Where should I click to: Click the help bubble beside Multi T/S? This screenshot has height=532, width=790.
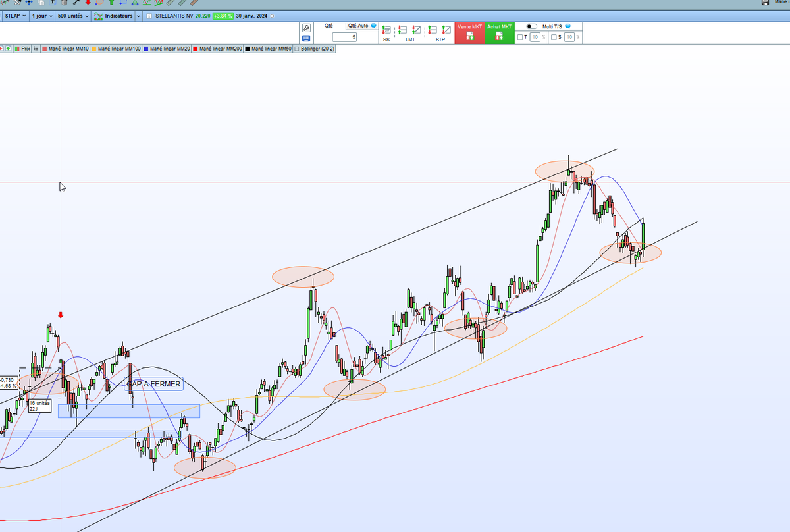(x=568, y=26)
